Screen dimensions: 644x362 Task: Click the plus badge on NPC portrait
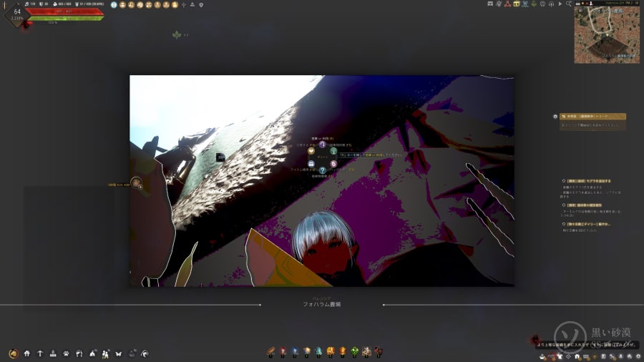(140, 187)
